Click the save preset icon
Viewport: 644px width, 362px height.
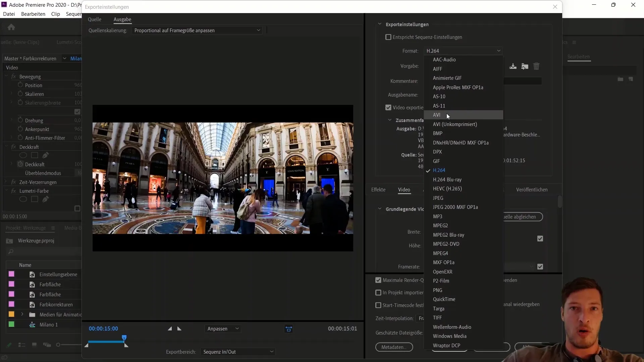tap(513, 66)
